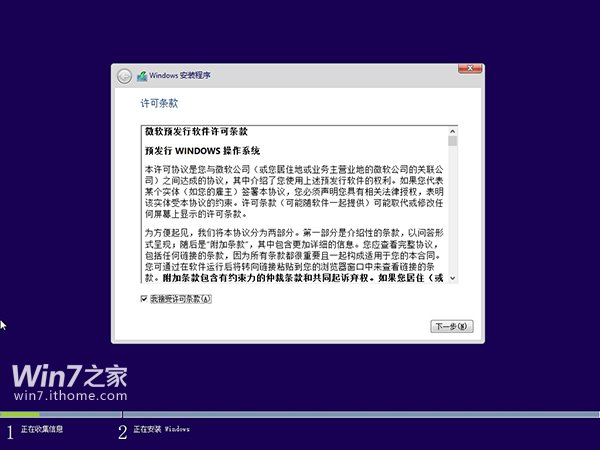Screen dimensions: 600x450
Task: Click the bold line '微软预发行软件许可条款'
Action: tap(196, 132)
